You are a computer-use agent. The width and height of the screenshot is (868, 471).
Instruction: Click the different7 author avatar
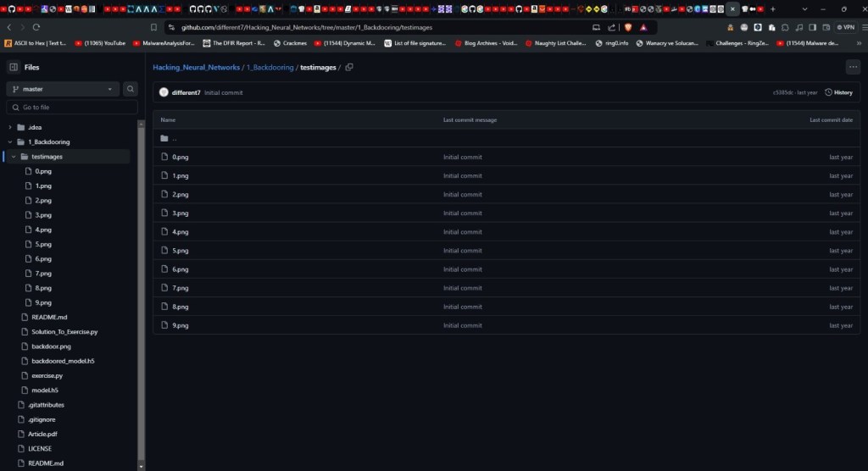point(164,92)
